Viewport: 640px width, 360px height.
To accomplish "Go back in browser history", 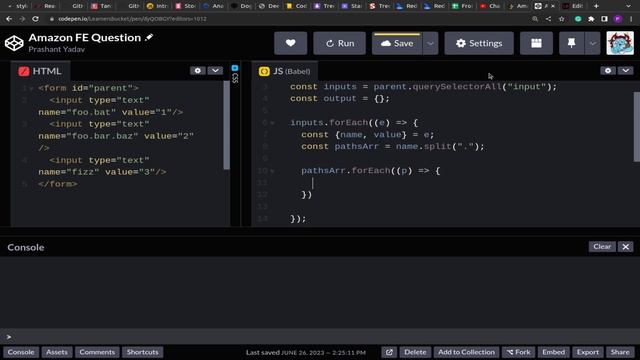I will [9, 19].
